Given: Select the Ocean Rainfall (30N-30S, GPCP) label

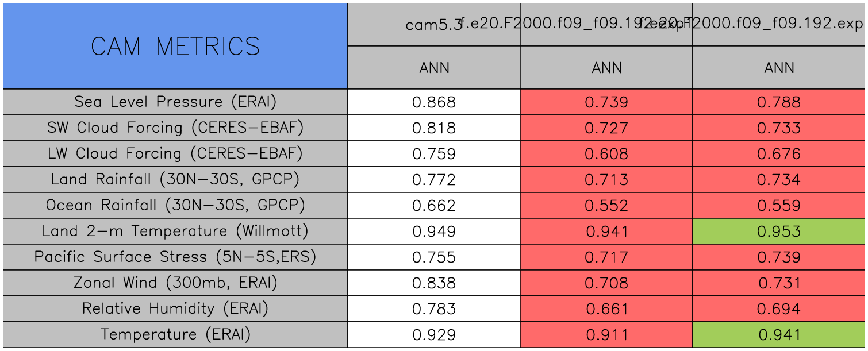Looking at the screenshot, I should click(x=175, y=205).
